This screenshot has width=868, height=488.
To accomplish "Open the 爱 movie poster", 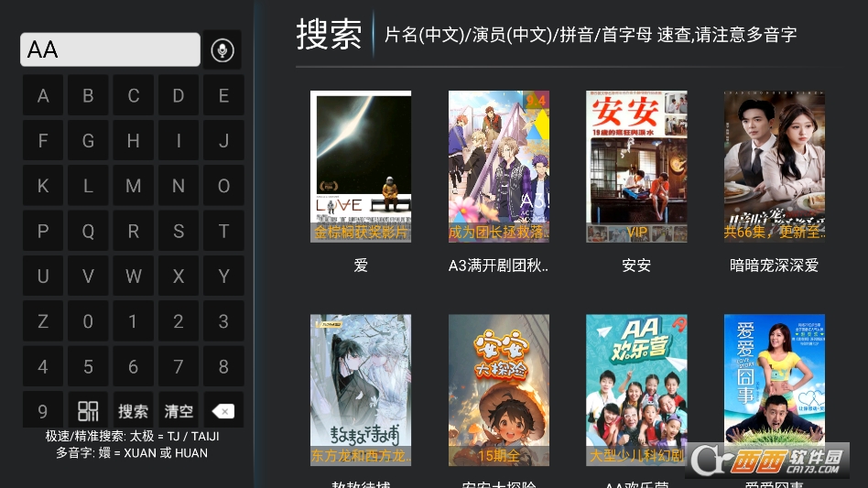I will (361, 167).
